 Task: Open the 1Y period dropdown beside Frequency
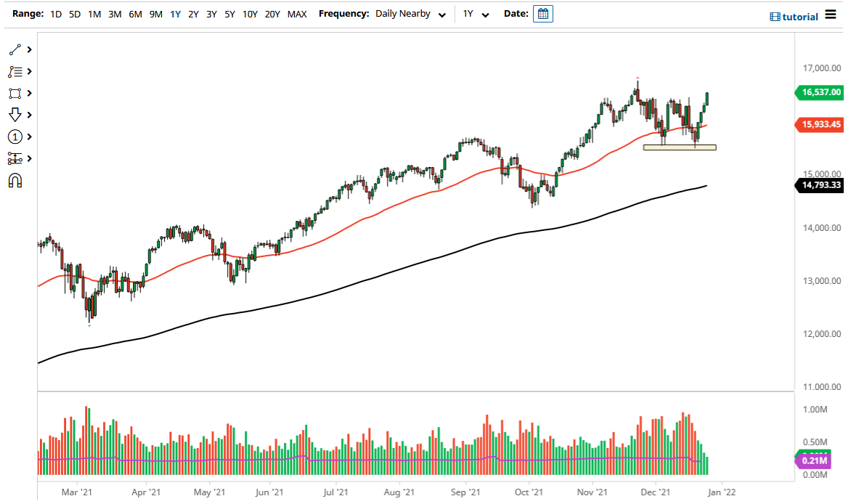click(476, 13)
